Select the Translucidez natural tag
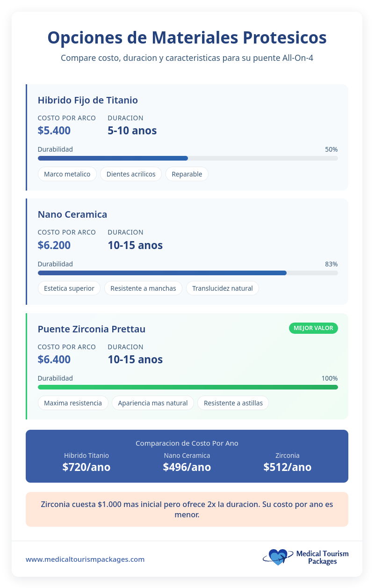Viewport: 375px width, 588px height. point(222,288)
